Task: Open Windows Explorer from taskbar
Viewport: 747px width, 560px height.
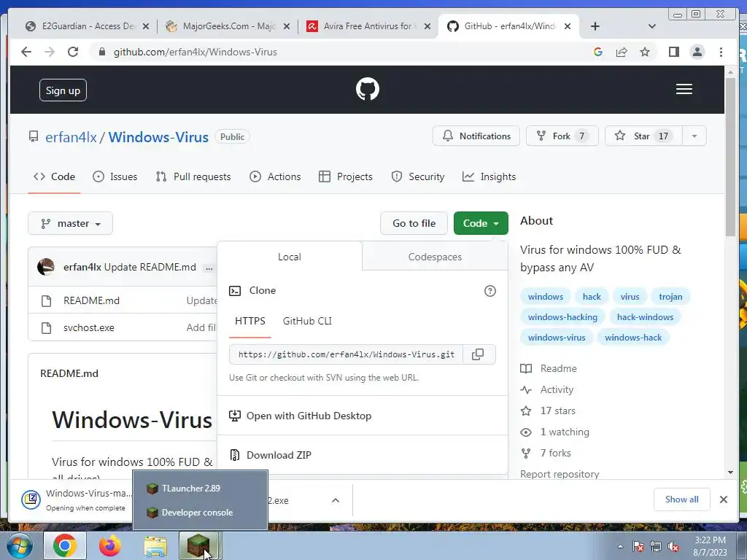Action: pos(155,545)
